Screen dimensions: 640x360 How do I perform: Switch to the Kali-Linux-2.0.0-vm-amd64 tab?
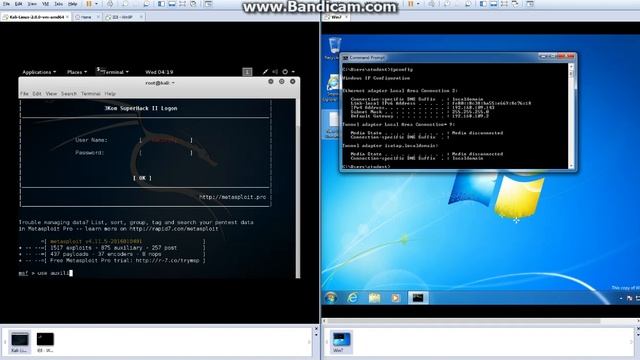tap(36, 17)
